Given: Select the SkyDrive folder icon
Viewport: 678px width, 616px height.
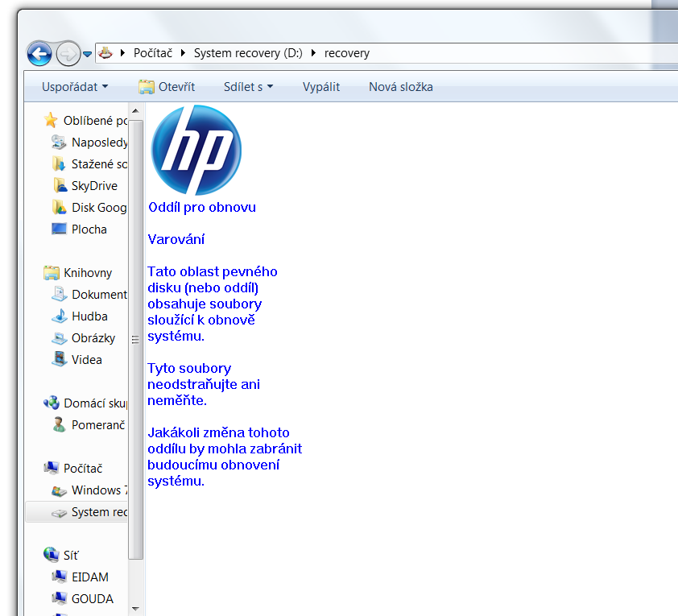Looking at the screenshot, I should pos(59,186).
